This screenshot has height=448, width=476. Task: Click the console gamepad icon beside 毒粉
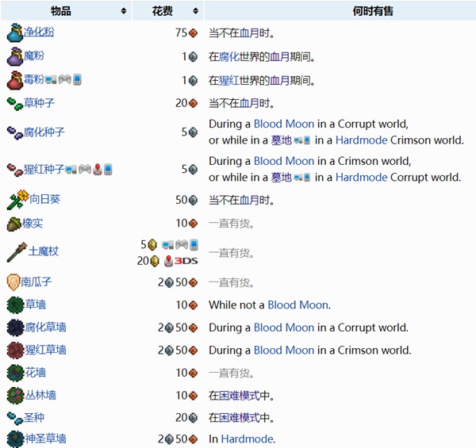[65, 79]
